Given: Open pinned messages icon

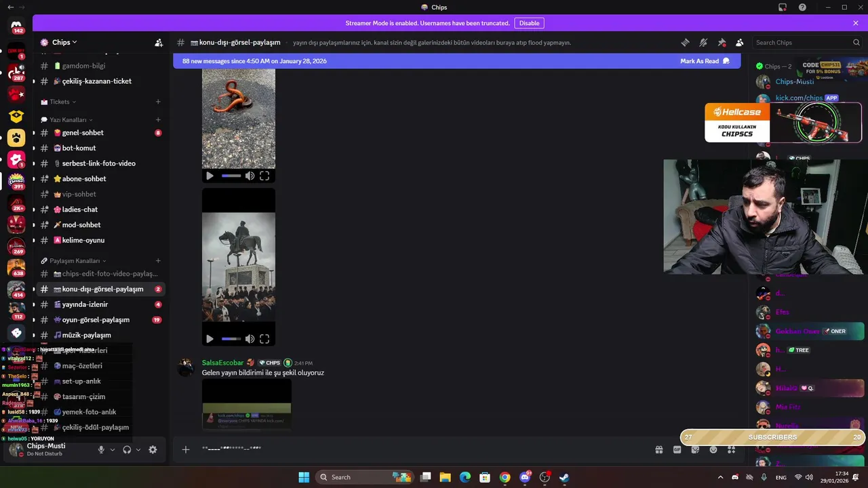Looking at the screenshot, I should [722, 42].
